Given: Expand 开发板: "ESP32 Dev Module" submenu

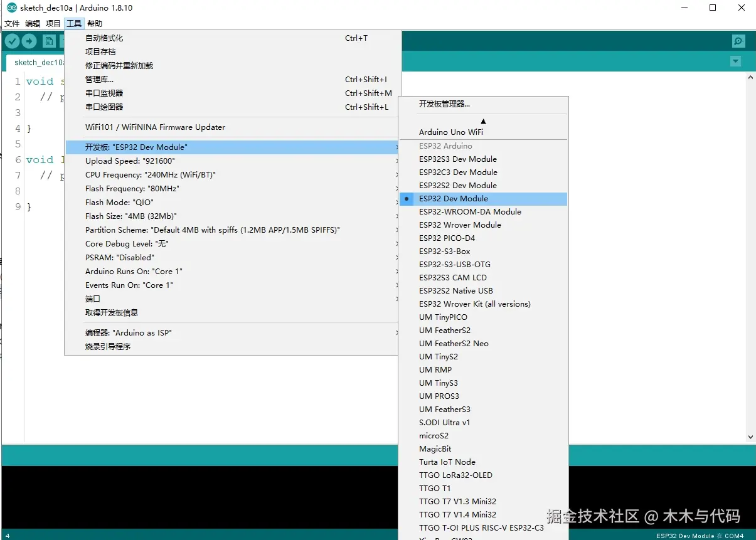Looking at the screenshot, I should point(232,147).
